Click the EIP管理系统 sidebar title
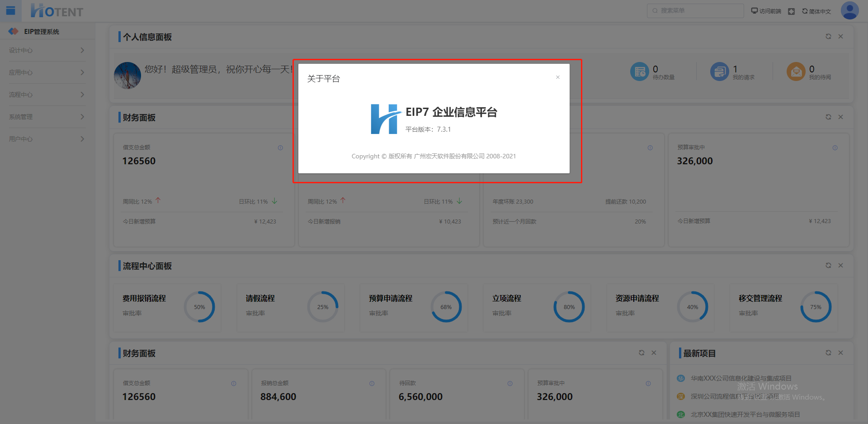The width and height of the screenshot is (868, 424). (x=42, y=31)
